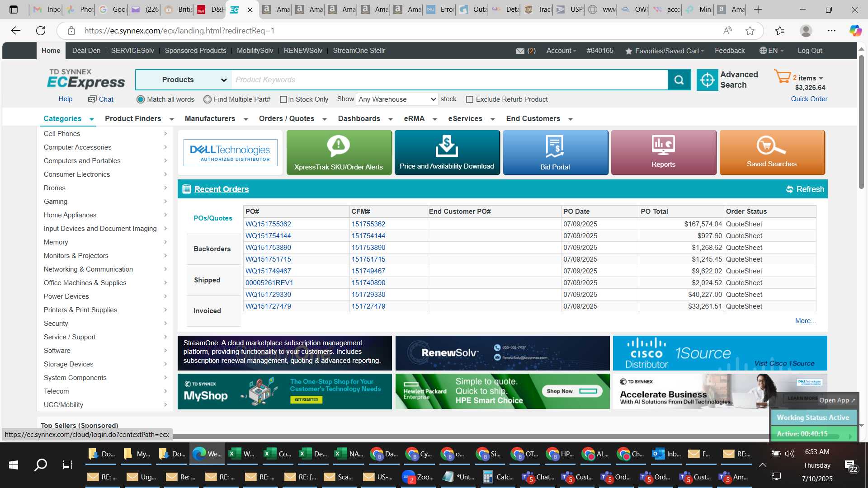
Task: Expand Favorites/Saved Cart dropdown
Action: click(x=665, y=51)
